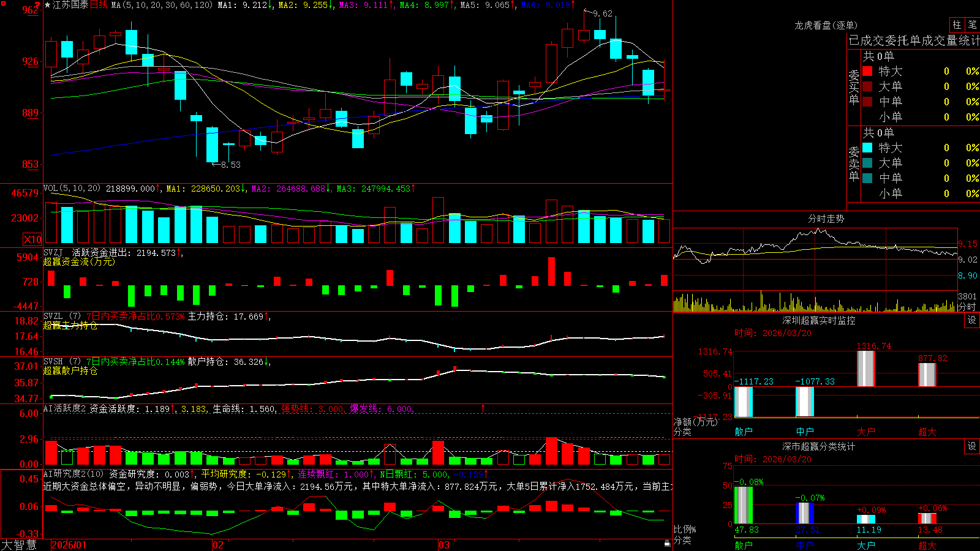Click the 爆发线: 6.000 label

381,408
